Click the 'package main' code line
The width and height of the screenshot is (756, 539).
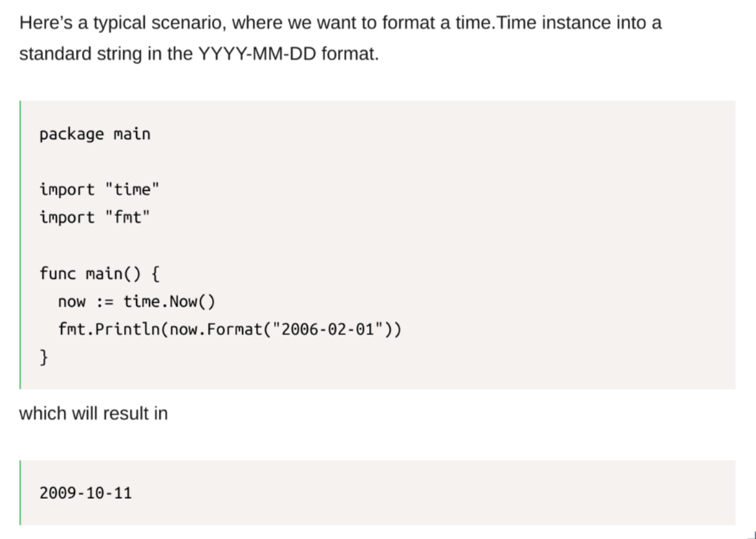click(94, 134)
